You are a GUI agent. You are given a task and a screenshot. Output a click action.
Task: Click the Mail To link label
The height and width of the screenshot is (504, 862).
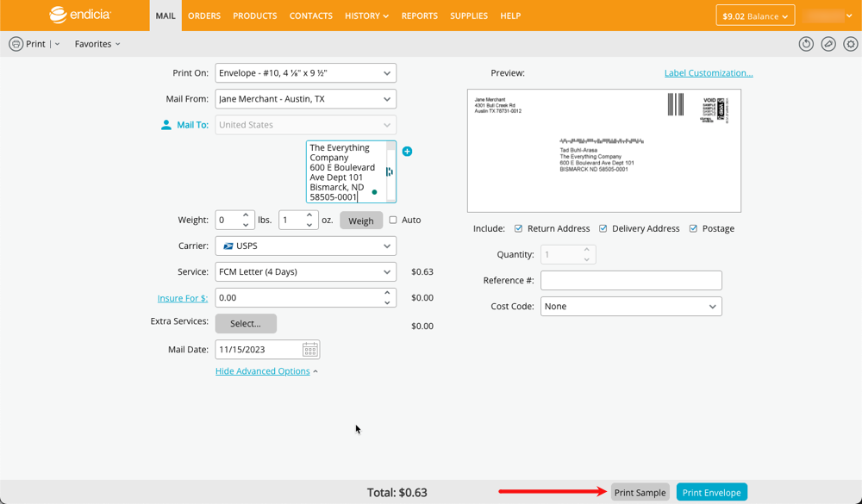click(192, 125)
